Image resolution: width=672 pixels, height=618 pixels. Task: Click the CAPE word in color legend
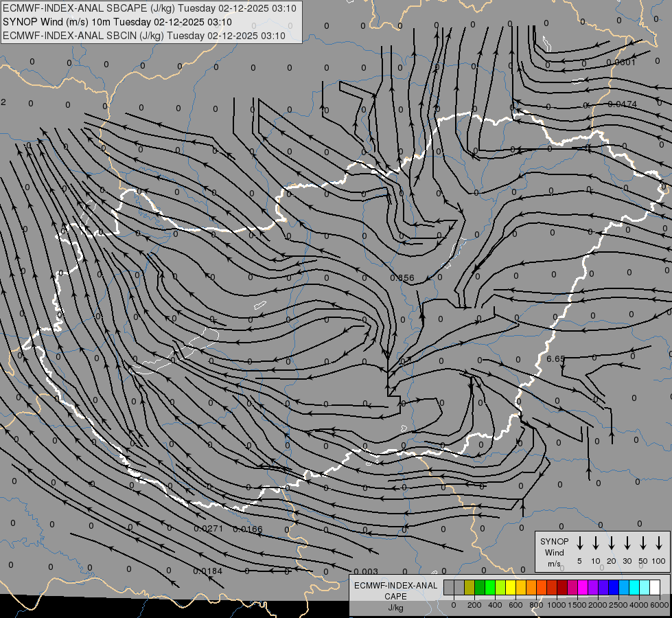pos(395,597)
